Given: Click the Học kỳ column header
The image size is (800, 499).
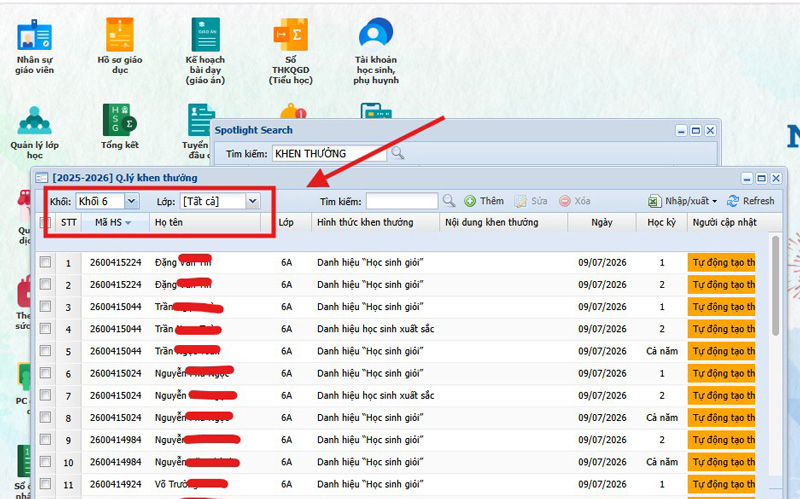Looking at the screenshot, I should (x=662, y=222).
